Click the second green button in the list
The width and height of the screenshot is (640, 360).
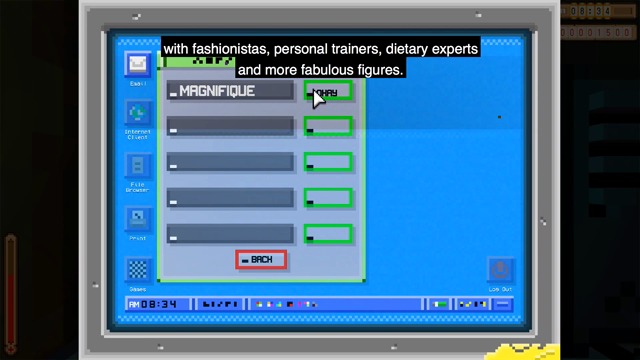pyautogui.click(x=328, y=126)
